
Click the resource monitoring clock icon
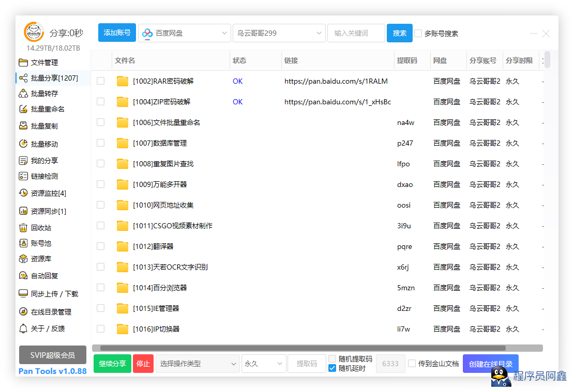click(x=23, y=193)
